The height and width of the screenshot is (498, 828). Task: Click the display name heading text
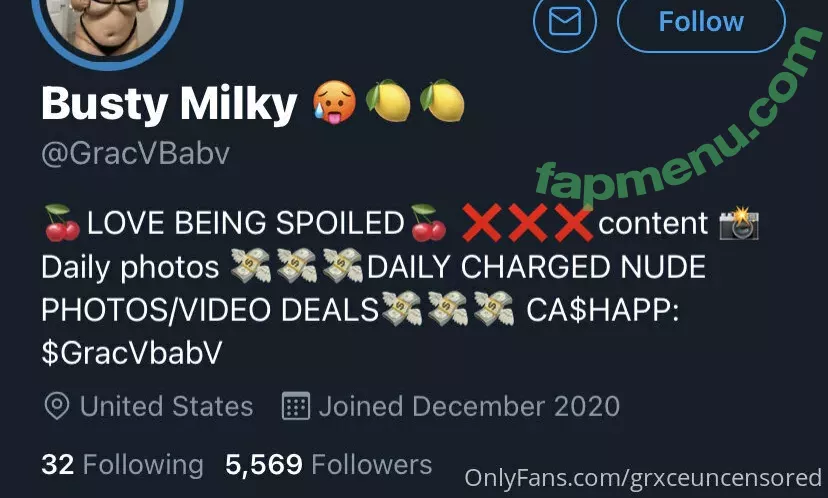[x=170, y=104]
